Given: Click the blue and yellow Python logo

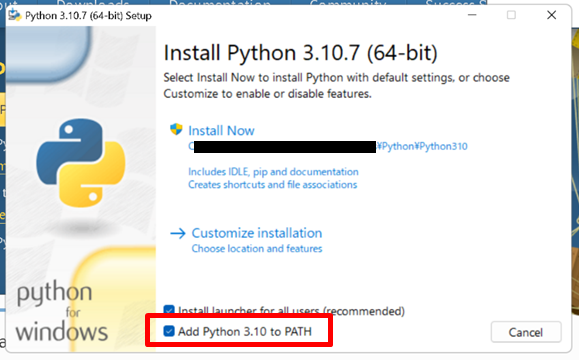Looking at the screenshot, I should click(x=80, y=163).
